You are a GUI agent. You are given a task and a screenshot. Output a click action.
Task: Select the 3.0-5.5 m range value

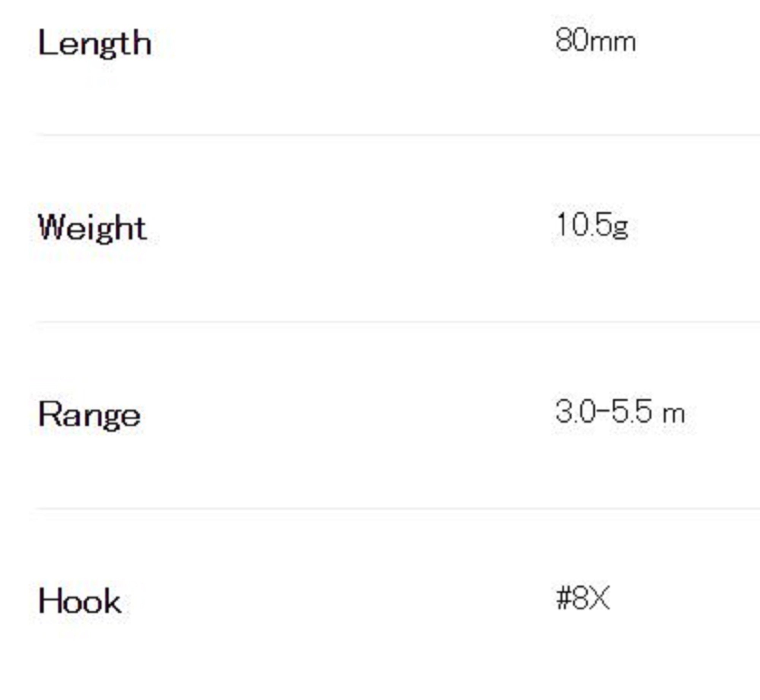pos(620,412)
